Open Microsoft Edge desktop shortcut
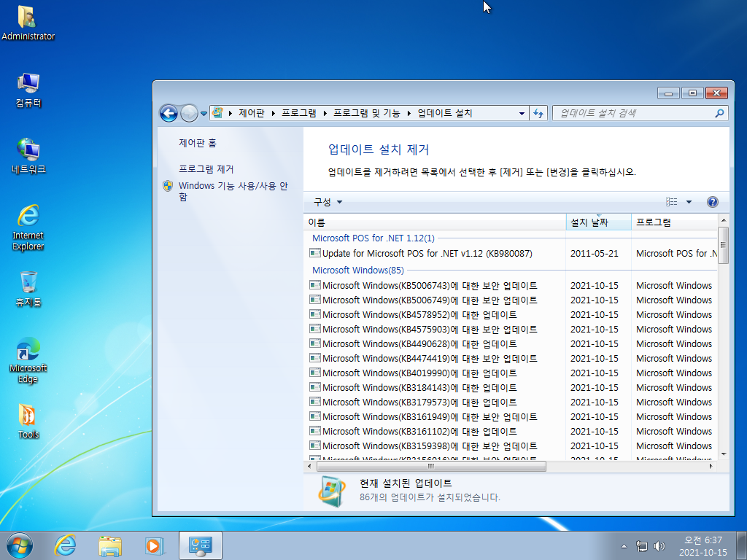The image size is (747, 560). 28,360
